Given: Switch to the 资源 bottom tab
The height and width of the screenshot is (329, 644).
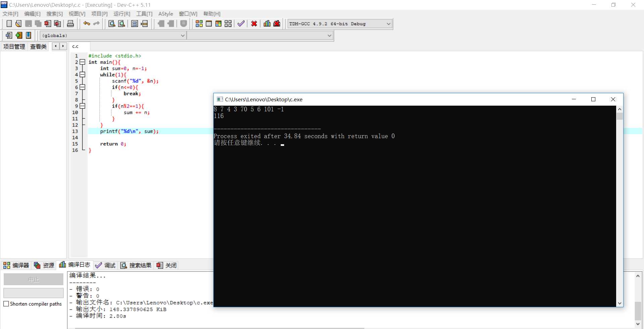Looking at the screenshot, I should pos(44,265).
